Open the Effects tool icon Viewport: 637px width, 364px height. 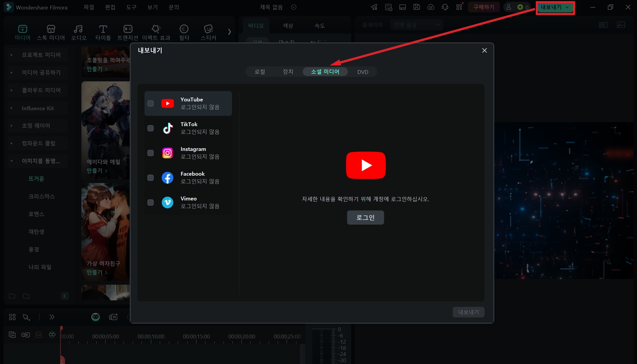click(x=156, y=29)
